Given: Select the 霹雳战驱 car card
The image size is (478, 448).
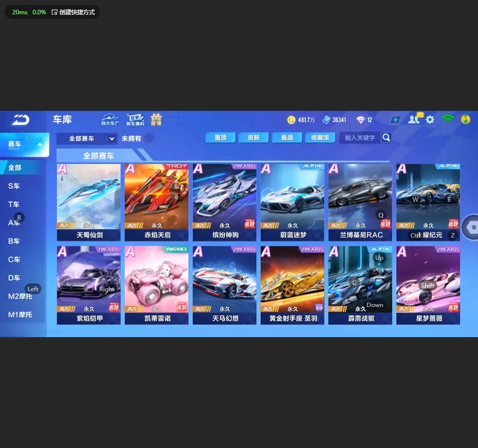Looking at the screenshot, I should coord(360,285).
